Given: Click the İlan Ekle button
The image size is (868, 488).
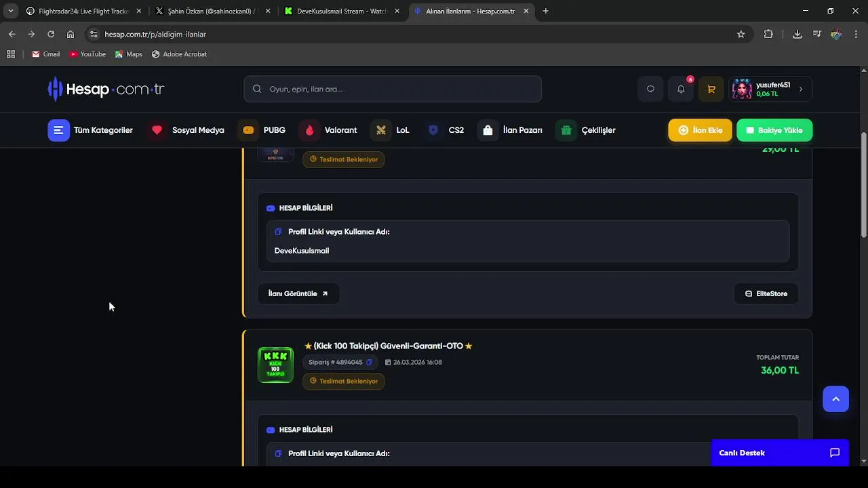Looking at the screenshot, I should tap(700, 130).
